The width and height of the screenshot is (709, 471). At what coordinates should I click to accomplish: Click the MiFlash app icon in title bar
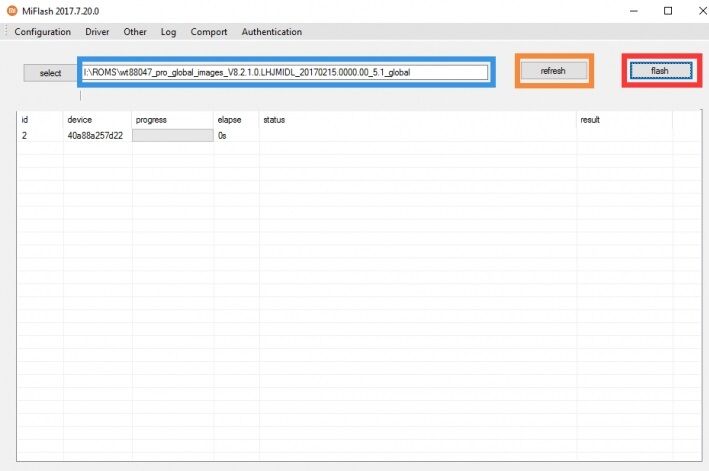12,10
